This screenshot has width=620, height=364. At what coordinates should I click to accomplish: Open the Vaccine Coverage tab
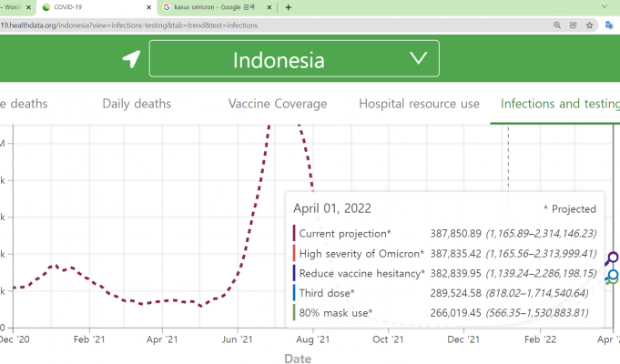(277, 104)
